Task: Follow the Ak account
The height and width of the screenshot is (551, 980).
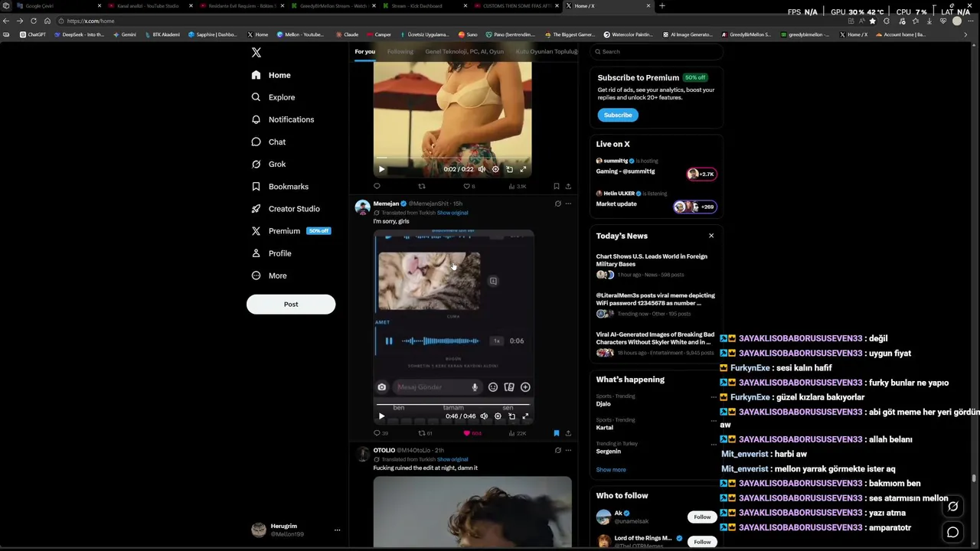Action: click(702, 517)
